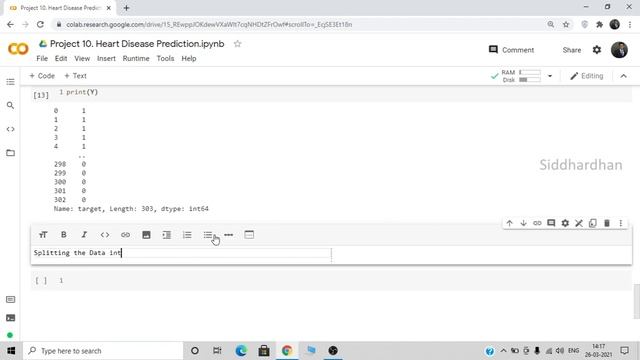This screenshot has height=360, width=640.
Task: Open the Edit menu
Action: click(61, 58)
